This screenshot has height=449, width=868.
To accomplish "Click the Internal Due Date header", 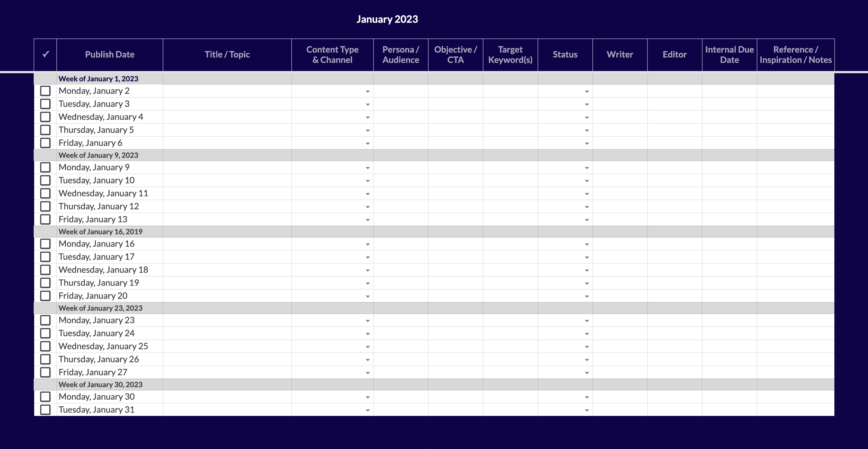I will (x=729, y=54).
